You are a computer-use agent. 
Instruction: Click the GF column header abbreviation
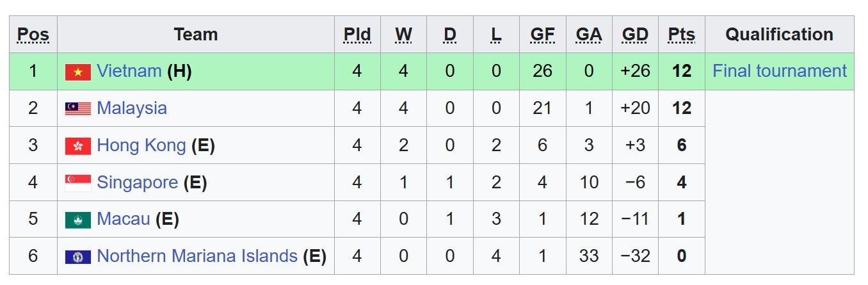pos(542,35)
